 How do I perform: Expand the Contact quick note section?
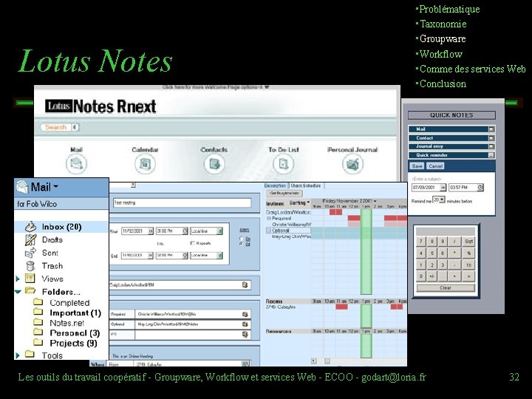[491, 138]
